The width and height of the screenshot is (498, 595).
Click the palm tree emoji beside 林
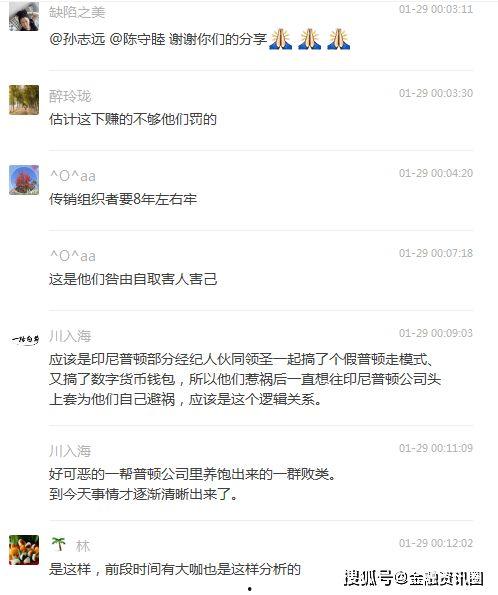click(58, 544)
